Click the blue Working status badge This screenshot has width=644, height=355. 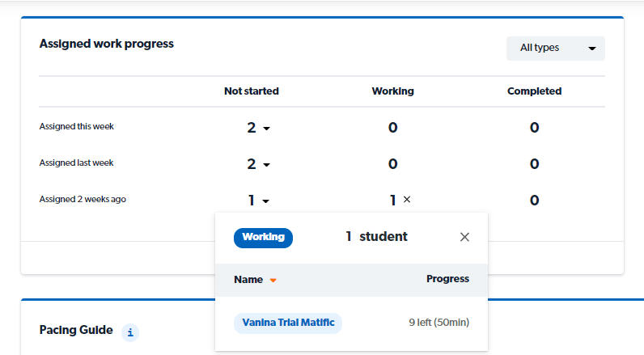[263, 238]
